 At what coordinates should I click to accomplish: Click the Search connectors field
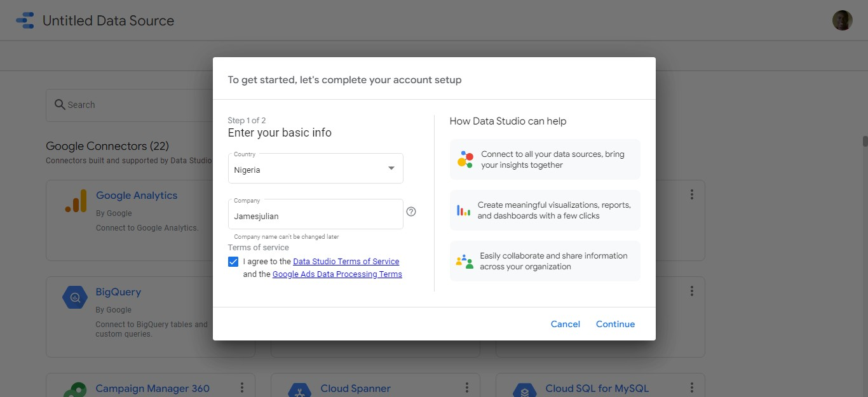point(129,105)
